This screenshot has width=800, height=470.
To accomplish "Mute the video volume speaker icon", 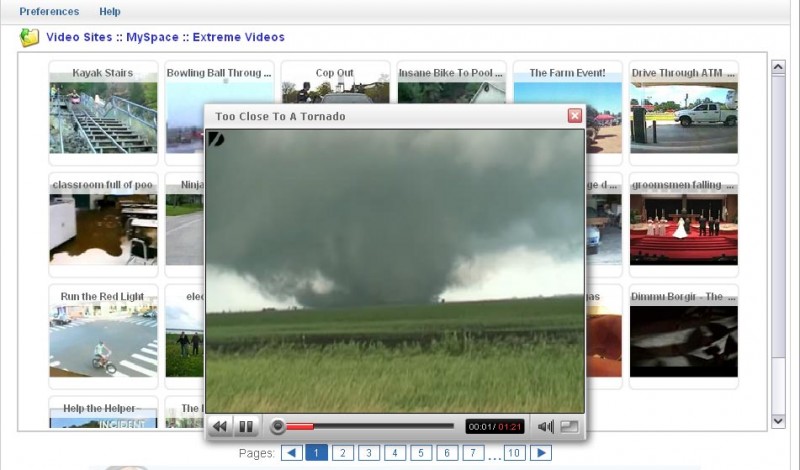I will click(x=545, y=427).
